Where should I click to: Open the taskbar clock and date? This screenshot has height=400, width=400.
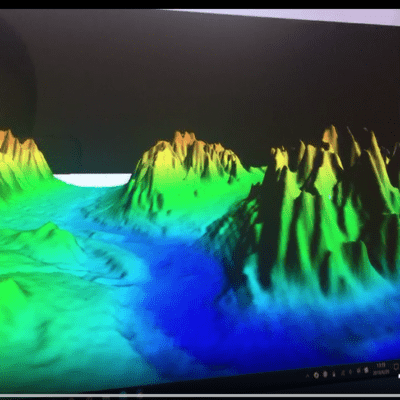[381, 369]
